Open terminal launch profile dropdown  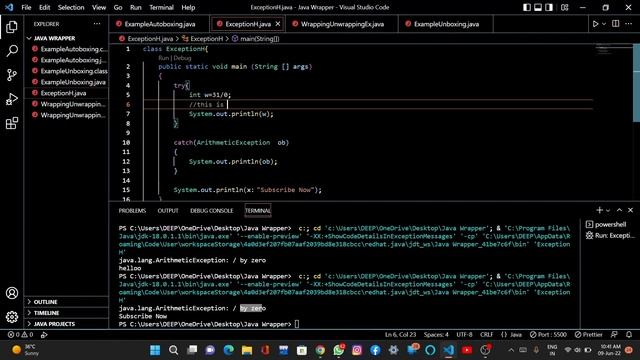(x=608, y=210)
